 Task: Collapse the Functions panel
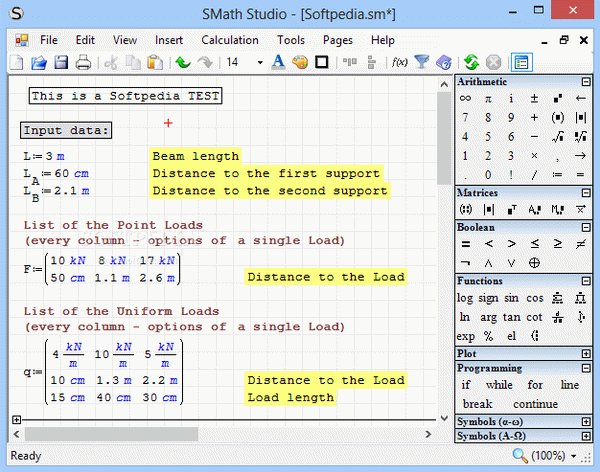[586, 281]
